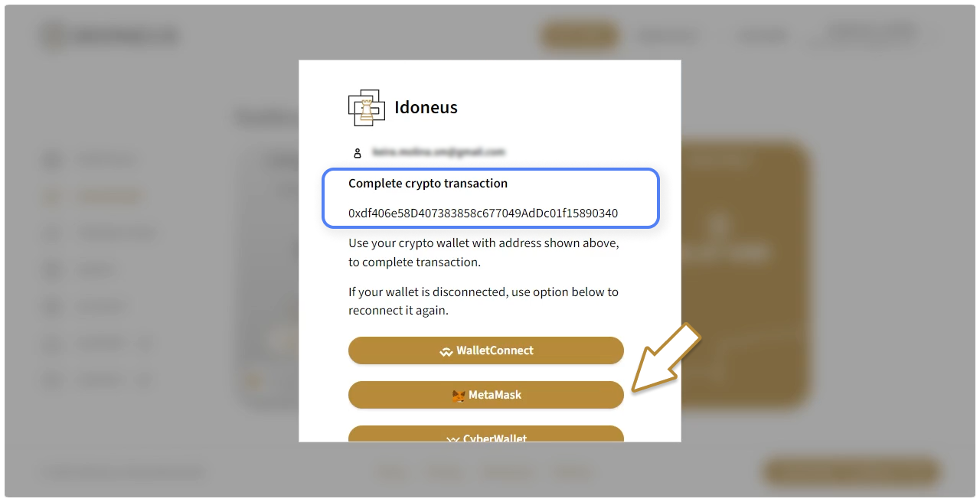Expand the second-to-last sidebar item's chevron
980x502 pixels.
click(x=145, y=343)
